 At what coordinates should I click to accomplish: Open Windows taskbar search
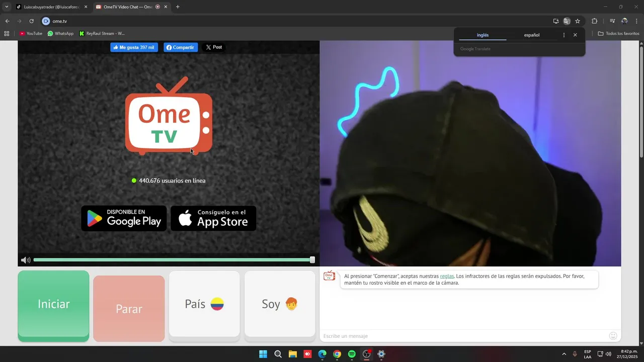[278, 354]
